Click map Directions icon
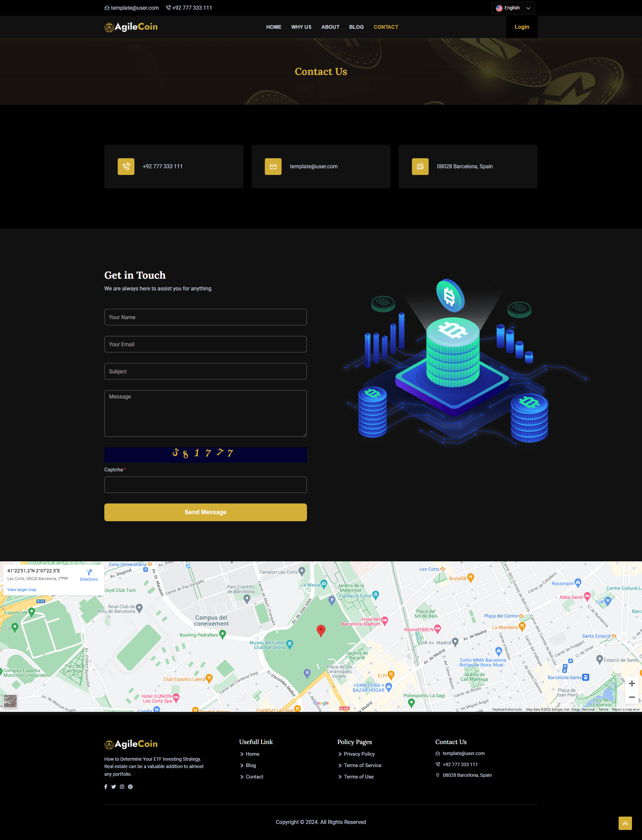 click(x=89, y=572)
